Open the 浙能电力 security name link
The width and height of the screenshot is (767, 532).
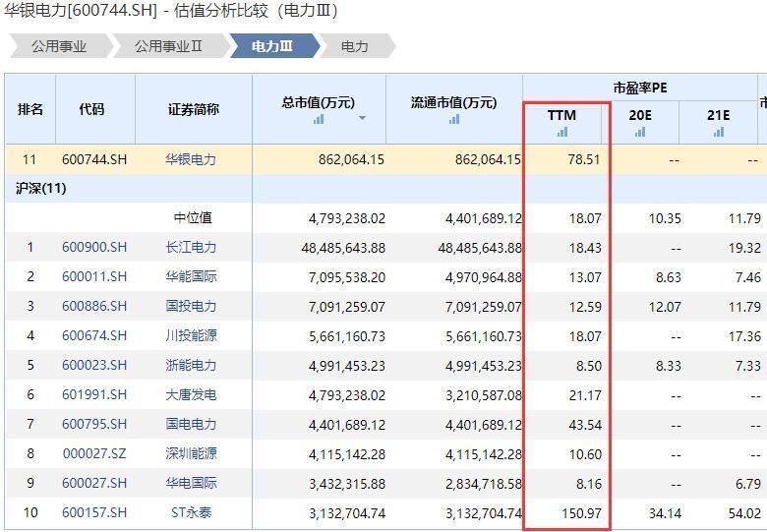click(191, 365)
